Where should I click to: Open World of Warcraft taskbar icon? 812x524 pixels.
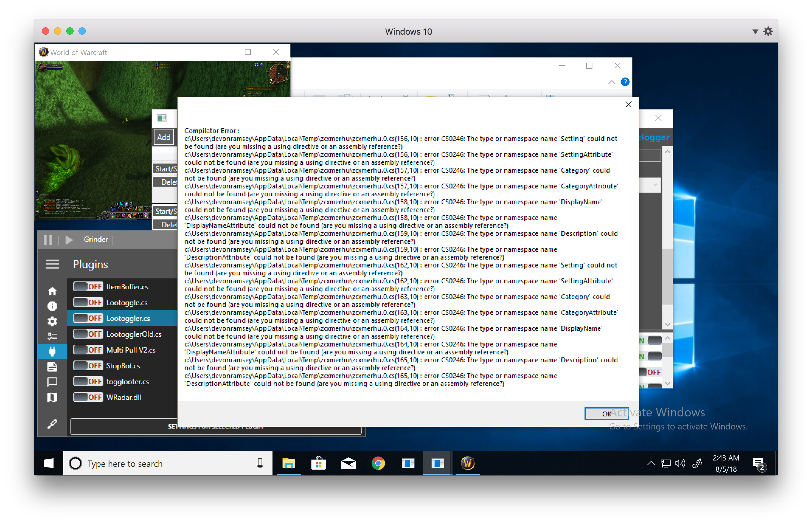point(467,464)
